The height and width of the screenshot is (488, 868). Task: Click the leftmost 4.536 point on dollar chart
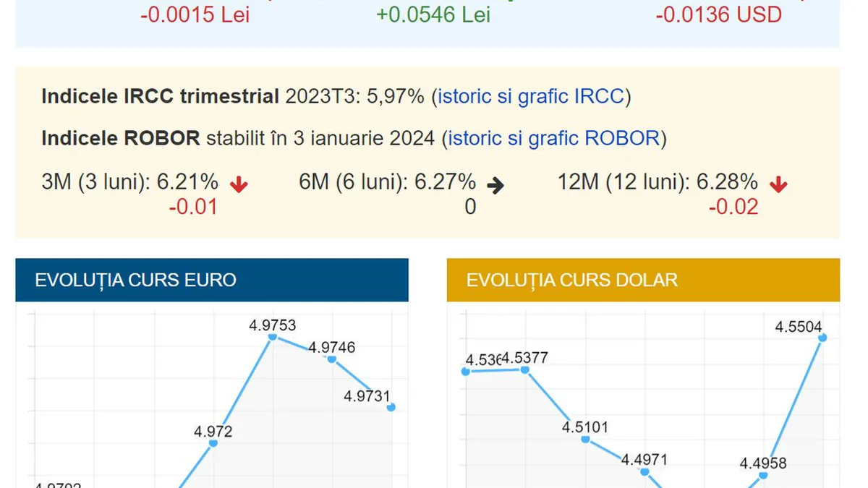(x=466, y=372)
